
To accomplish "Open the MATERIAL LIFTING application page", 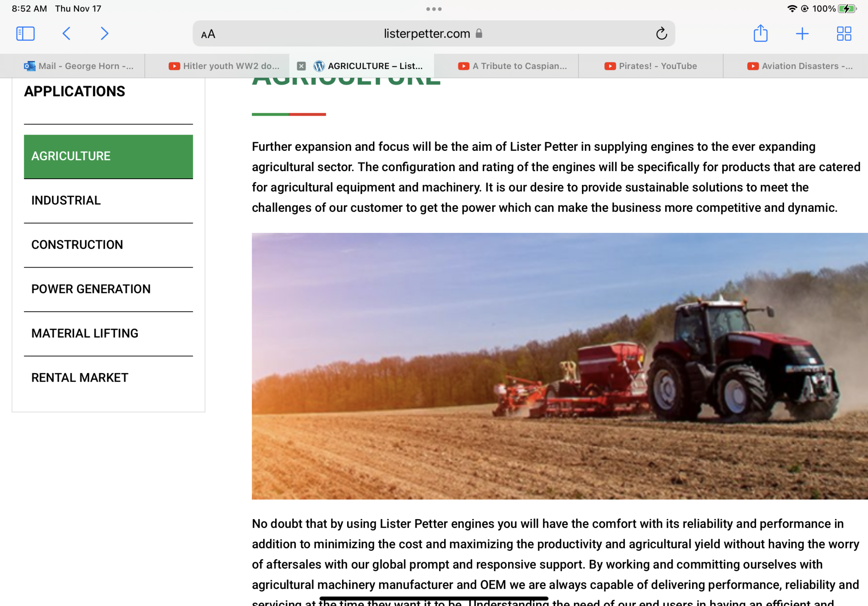I will 108,334.
